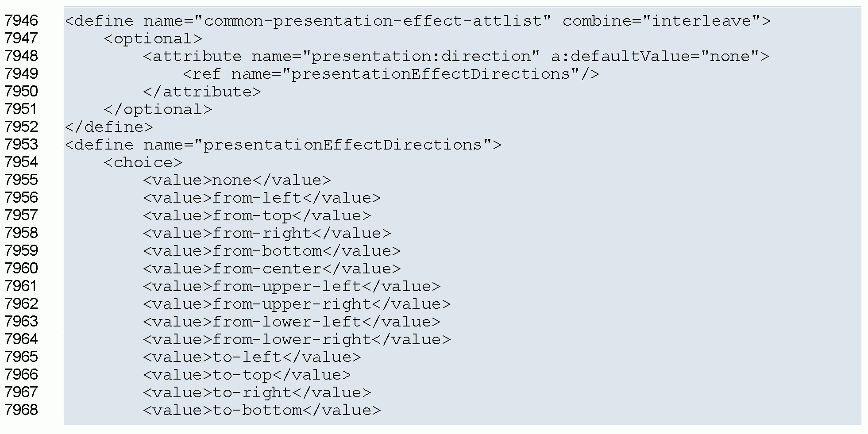Click the "to-top" value line
The image size is (868, 434).
247,375
